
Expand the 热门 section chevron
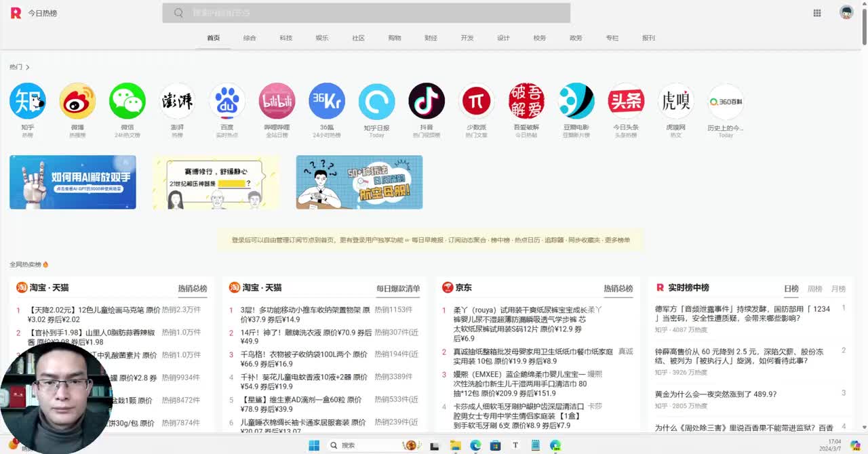pyautogui.click(x=27, y=67)
